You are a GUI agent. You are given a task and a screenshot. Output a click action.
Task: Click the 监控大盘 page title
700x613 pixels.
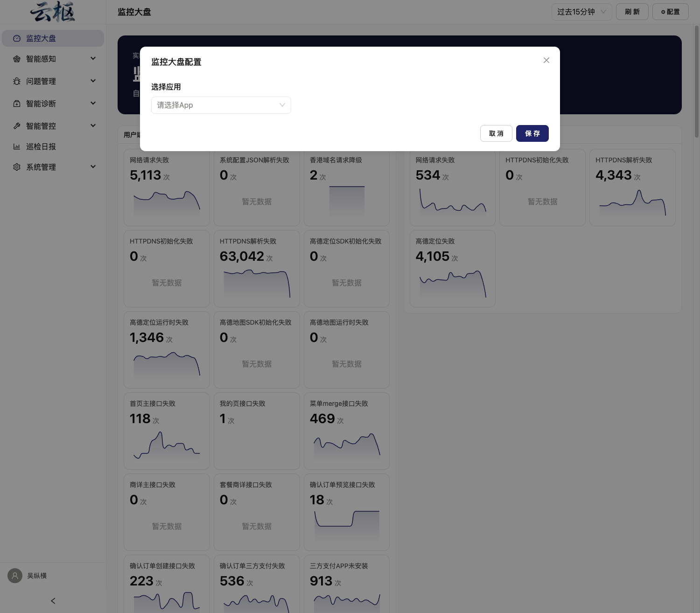point(134,12)
